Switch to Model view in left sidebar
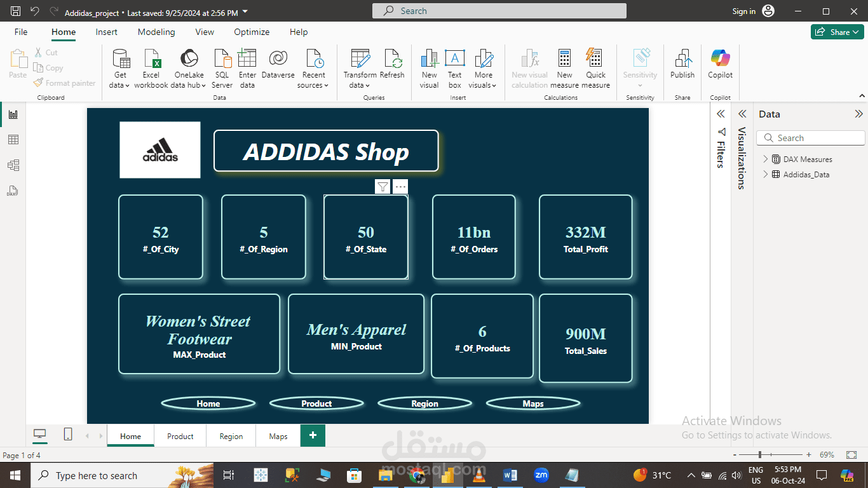Screen dimensions: 868x488 pyautogui.click(x=13, y=165)
